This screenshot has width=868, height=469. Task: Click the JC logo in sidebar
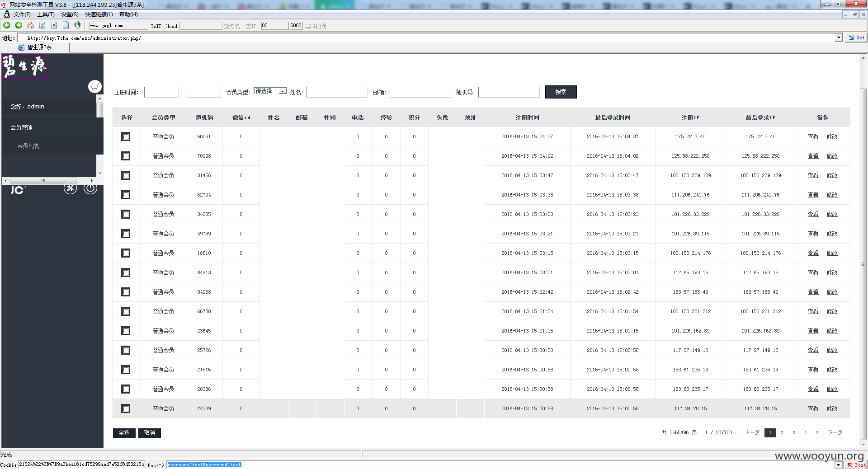(18, 190)
